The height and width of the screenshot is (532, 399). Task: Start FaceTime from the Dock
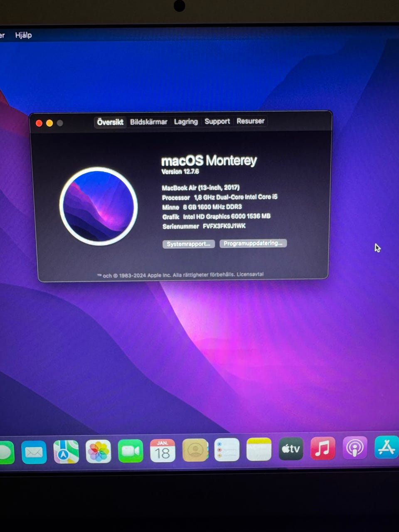click(x=131, y=451)
